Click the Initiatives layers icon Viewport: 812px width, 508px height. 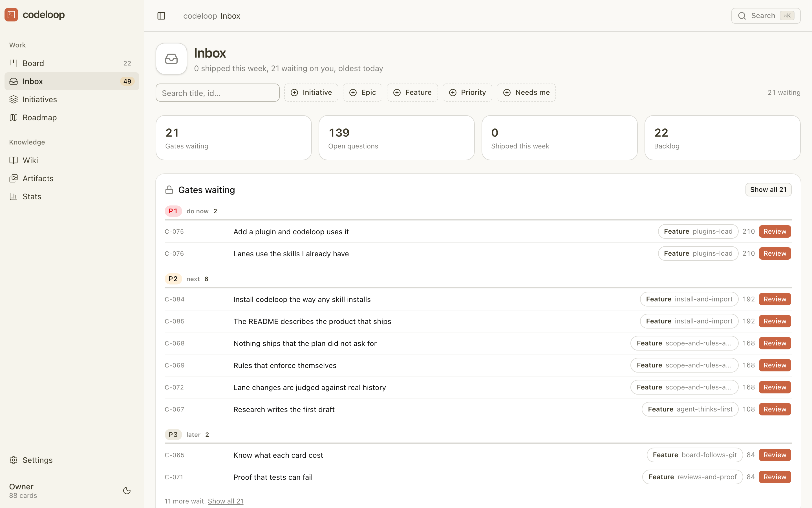pyautogui.click(x=14, y=99)
